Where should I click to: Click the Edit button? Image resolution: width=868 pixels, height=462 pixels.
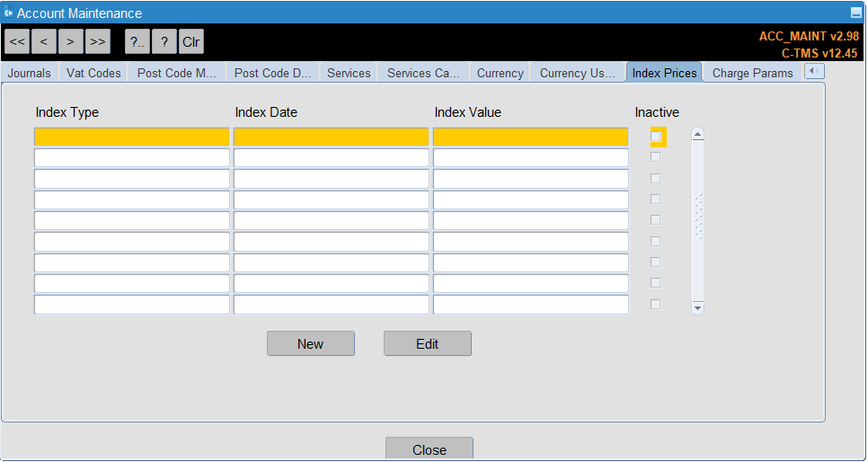click(428, 343)
